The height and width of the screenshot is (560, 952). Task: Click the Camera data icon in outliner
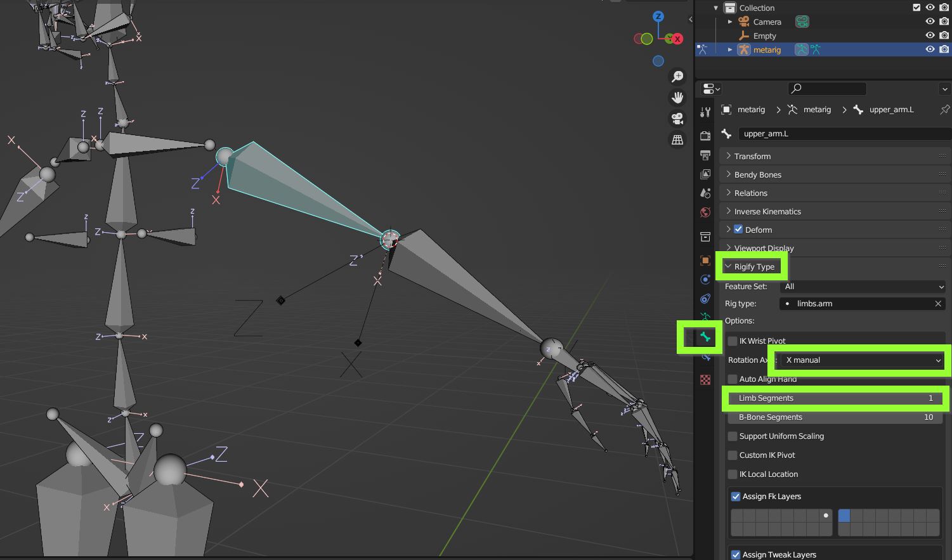click(802, 22)
